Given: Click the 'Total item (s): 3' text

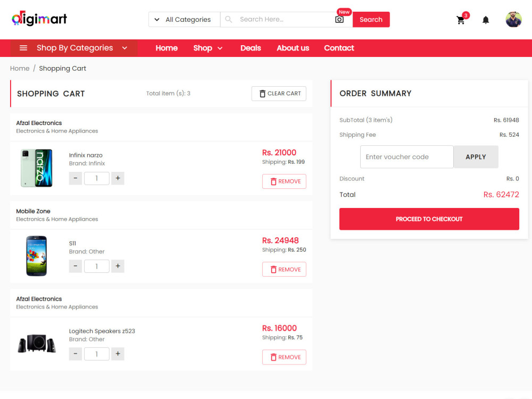Looking at the screenshot, I should point(168,93).
